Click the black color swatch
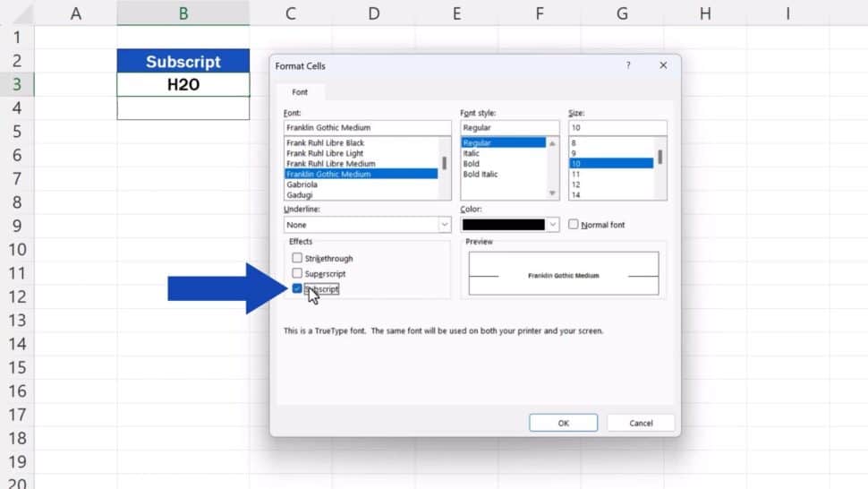The width and height of the screenshot is (868, 489). tap(503, 225)
